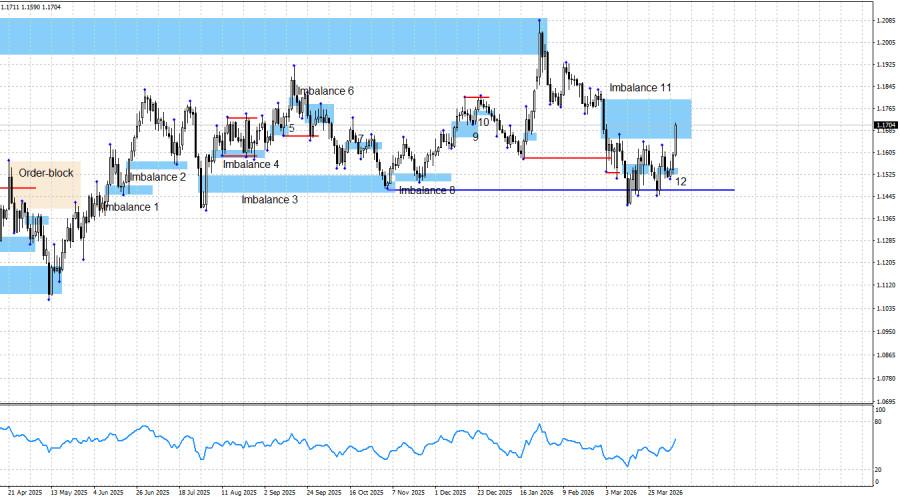
Task: Select the long blue horizontal support line
Action: [561, 190]
